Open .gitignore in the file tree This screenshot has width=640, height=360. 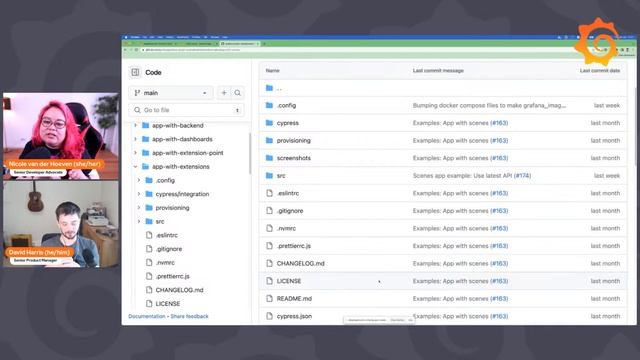tap(169, 249)
